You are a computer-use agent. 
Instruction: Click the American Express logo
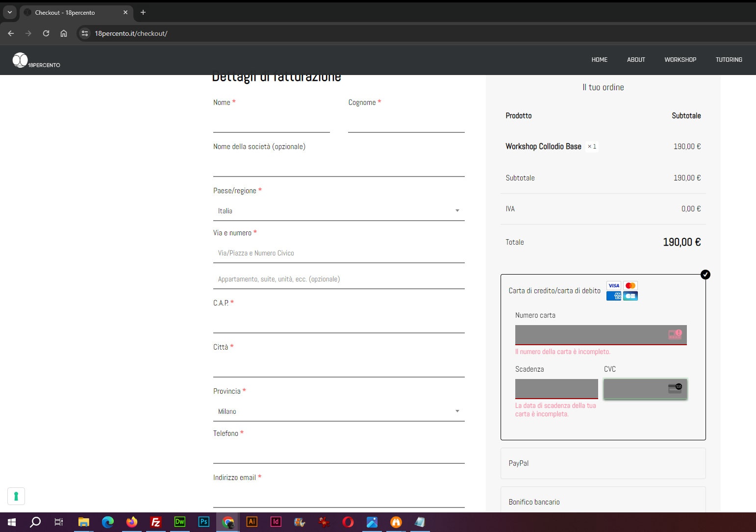click(614, 296)
